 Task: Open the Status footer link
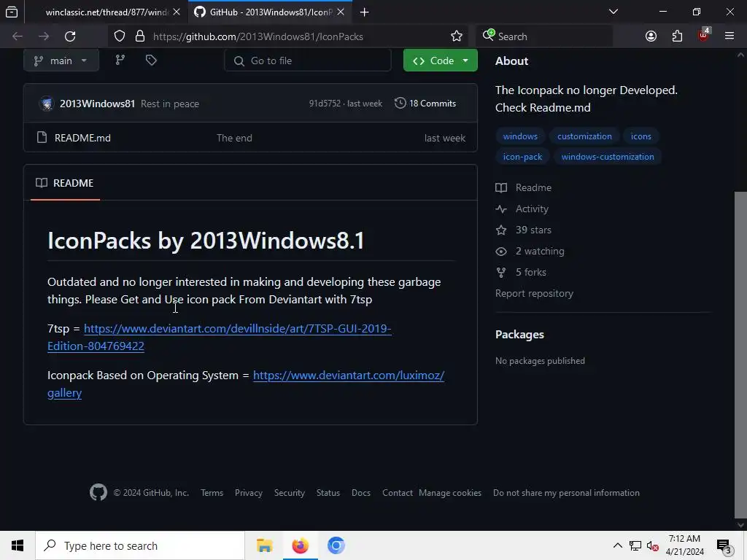click(328, 493)
